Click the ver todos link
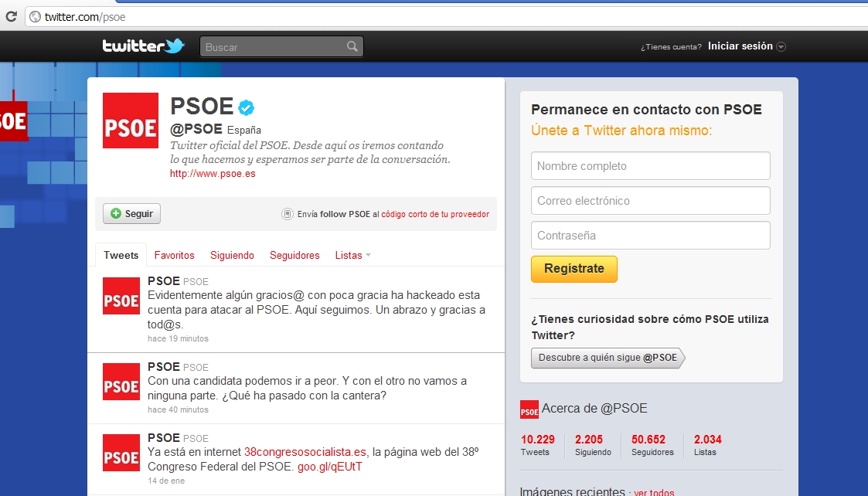The width and height of the screenshot is (868, 496). (654, 492)
